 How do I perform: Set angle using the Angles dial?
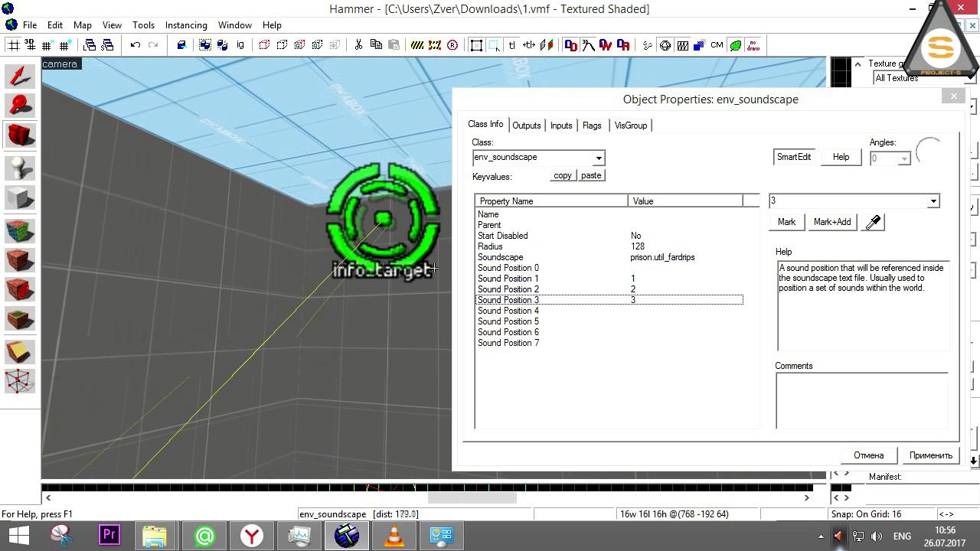928,151
